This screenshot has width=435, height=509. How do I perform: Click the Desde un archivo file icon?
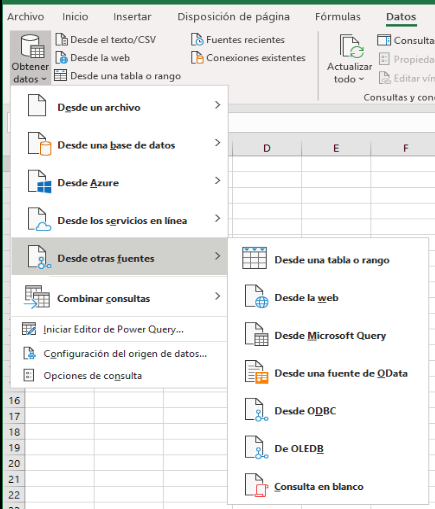pos(37,105)
